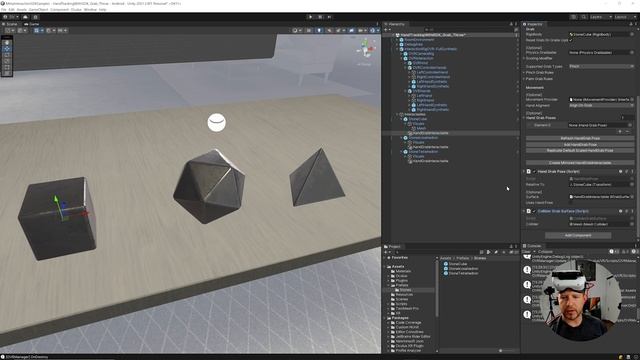Select the Rect tool in Scene toolbox
640x360 pixels.
7,67
